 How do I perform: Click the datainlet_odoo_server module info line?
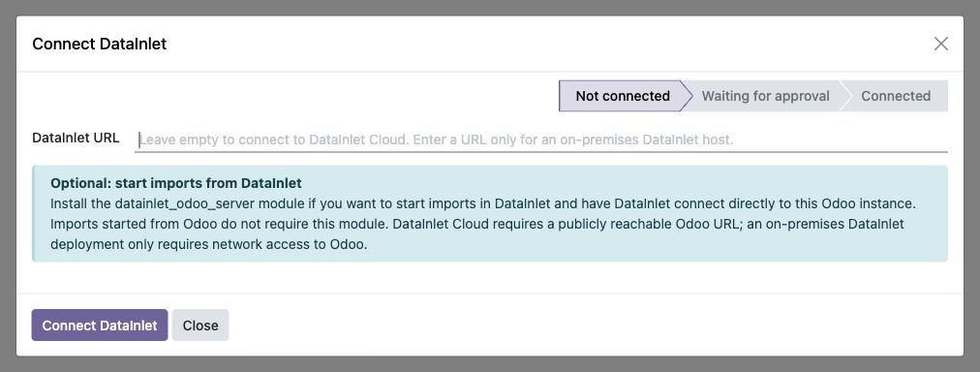coord(482,203)
